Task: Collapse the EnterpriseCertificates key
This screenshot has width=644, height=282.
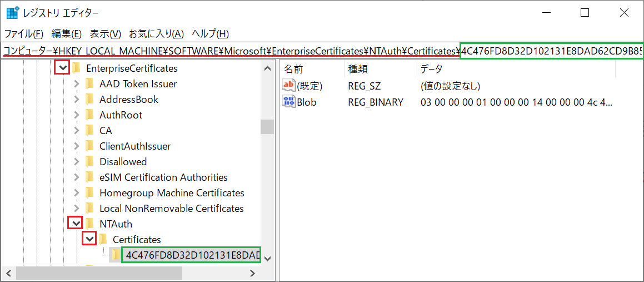Action: coord(62,68)
